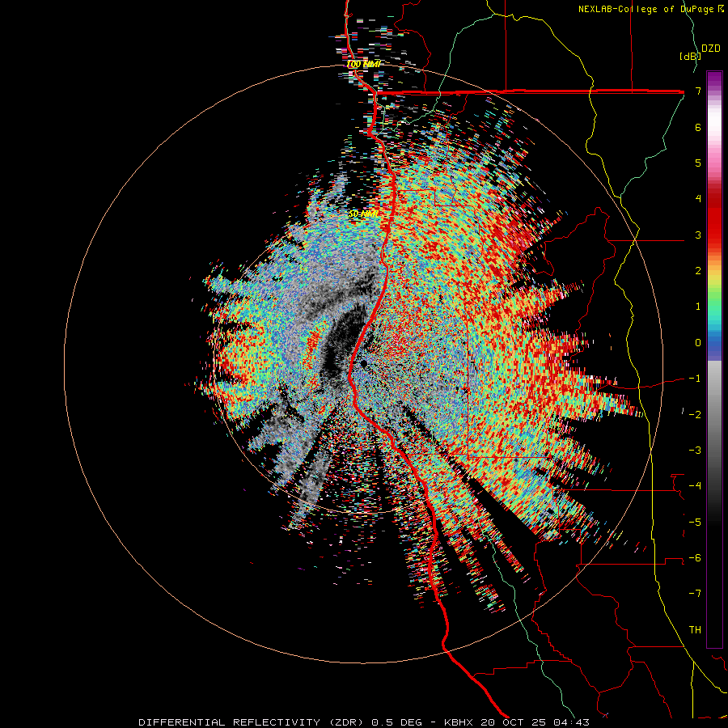Click the legend value 4
Viewport: 728px width, 728px height.
[698, 199]
